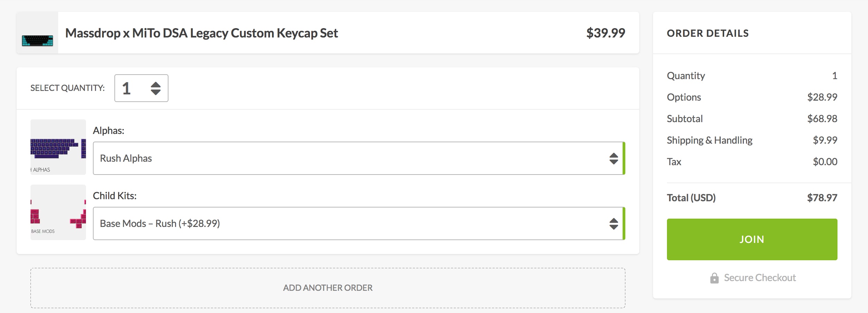Open the Alphas dropdown showing Rush Alphas
This screenshot has width=868, height=313.
(347, 158)
